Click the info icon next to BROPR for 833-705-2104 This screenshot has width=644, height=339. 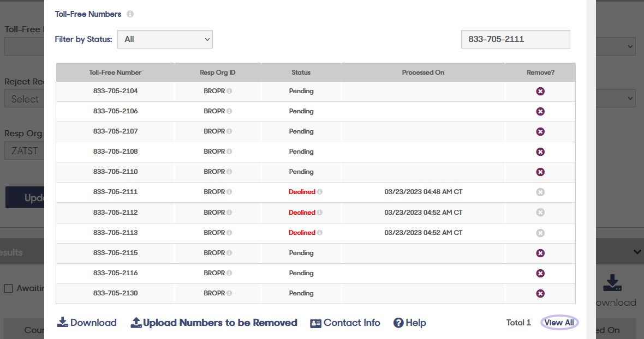coord(230,91)
